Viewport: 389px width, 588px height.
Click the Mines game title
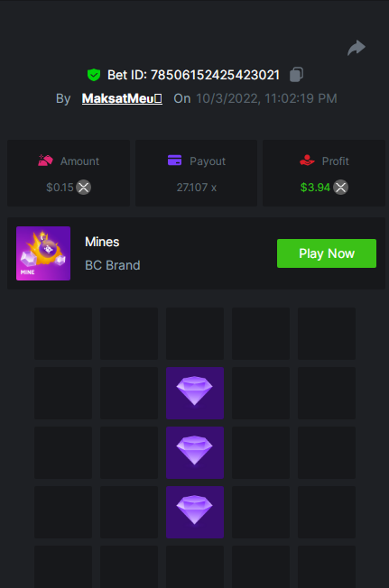102,242
